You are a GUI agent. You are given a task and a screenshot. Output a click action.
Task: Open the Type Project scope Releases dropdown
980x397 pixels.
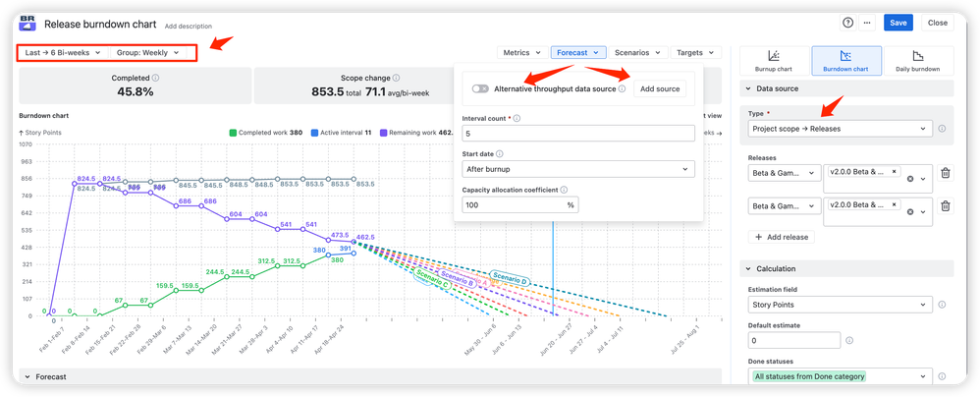840,129
